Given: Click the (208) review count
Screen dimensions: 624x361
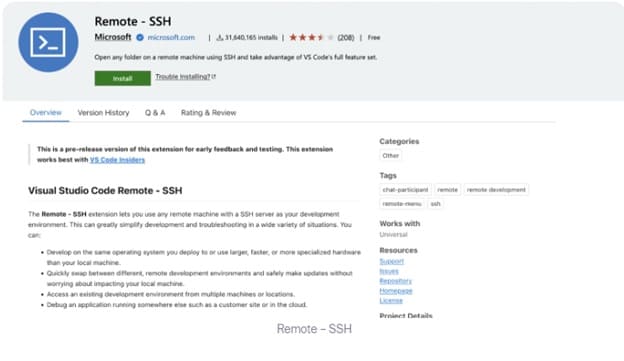Looking at the screenshot, I should pyautogui.click(x=346, y=37).
